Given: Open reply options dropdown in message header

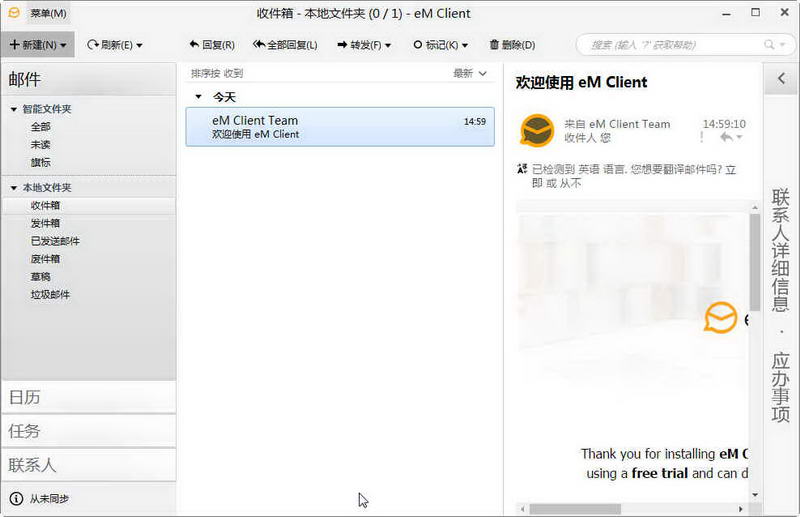Looking at the screenshot, I should click(x=739, y=137).
